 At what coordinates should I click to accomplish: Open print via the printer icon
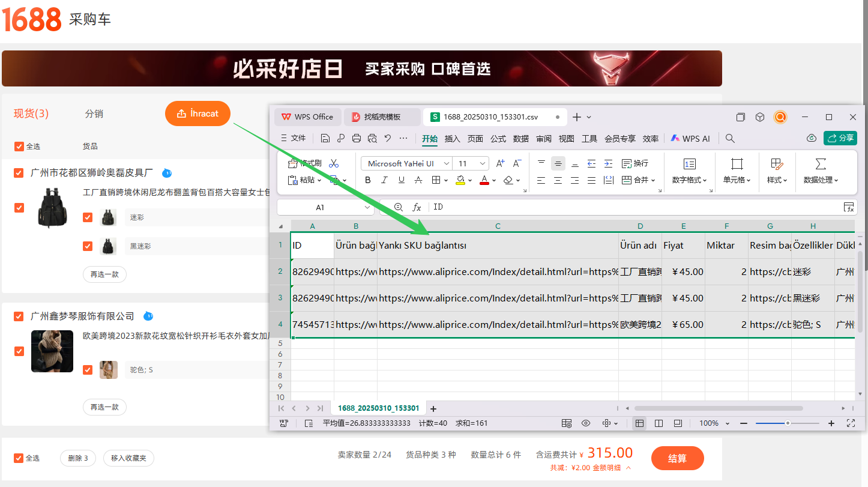click(x=356, y=138)
